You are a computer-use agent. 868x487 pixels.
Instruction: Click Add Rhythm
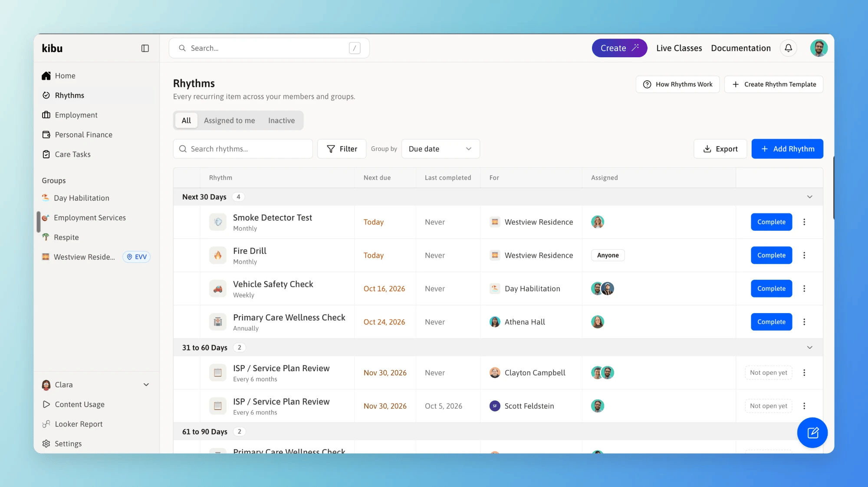click(787, 149)
